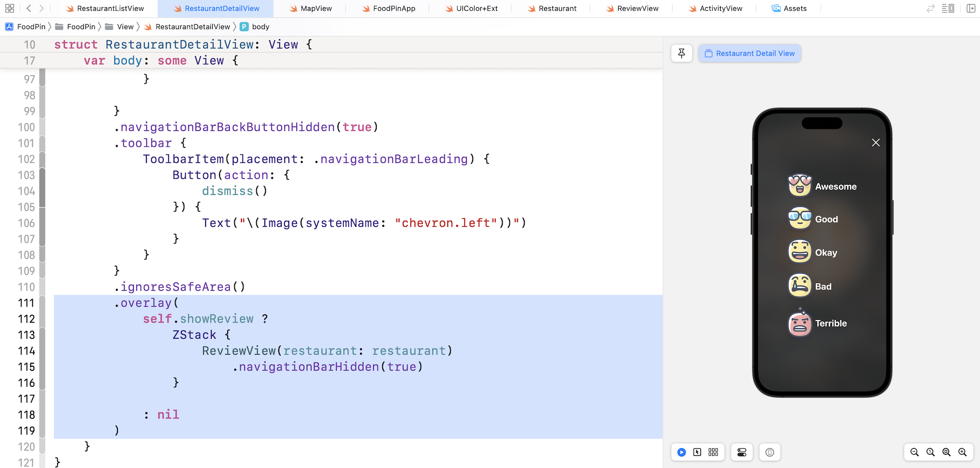Click the Add Editor on Right icon

(971, 8)
